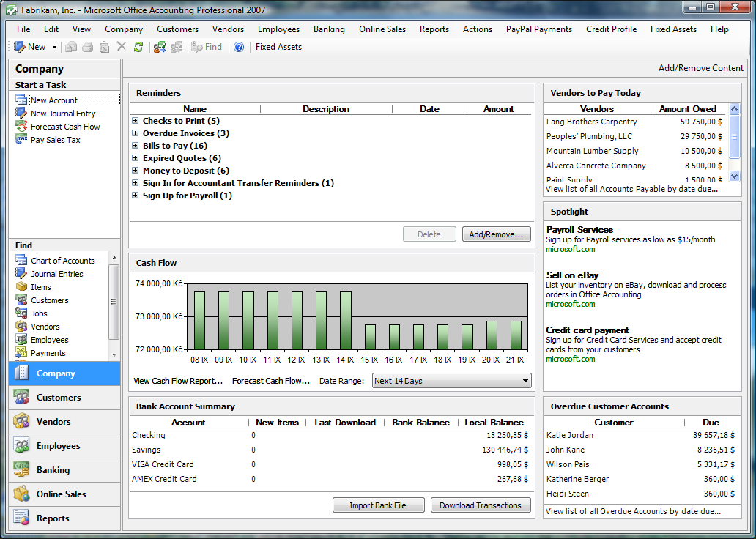Viewport: 756px width, 539px height.
Task: Open View list of all Overdue Accounts link
Action: coord(633,511)
